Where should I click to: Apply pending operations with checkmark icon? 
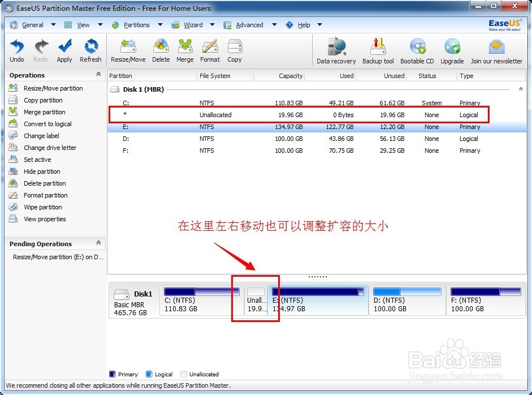[x=64, y=50]
